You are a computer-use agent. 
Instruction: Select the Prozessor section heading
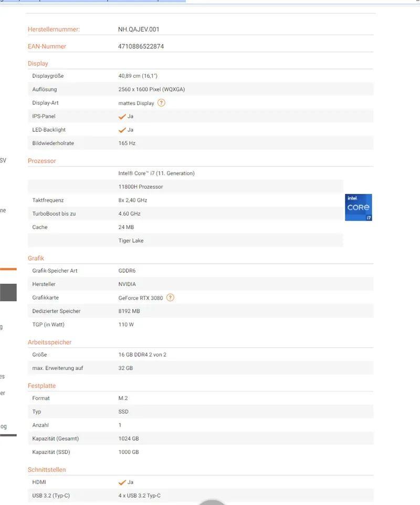41,161
